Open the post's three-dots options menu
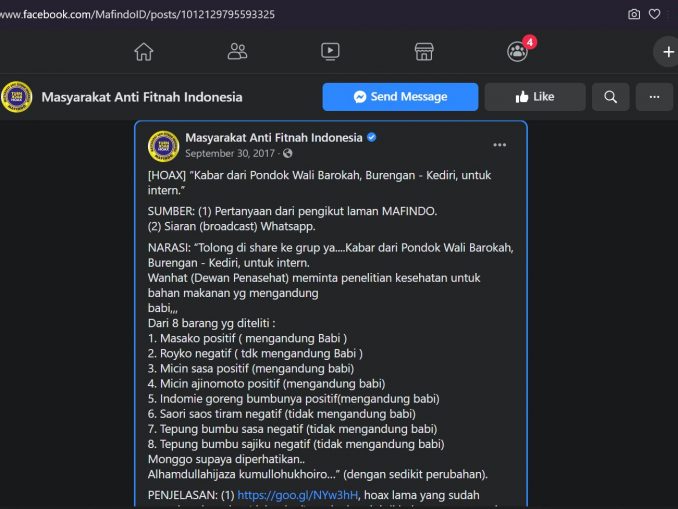 tap(499, 145)
